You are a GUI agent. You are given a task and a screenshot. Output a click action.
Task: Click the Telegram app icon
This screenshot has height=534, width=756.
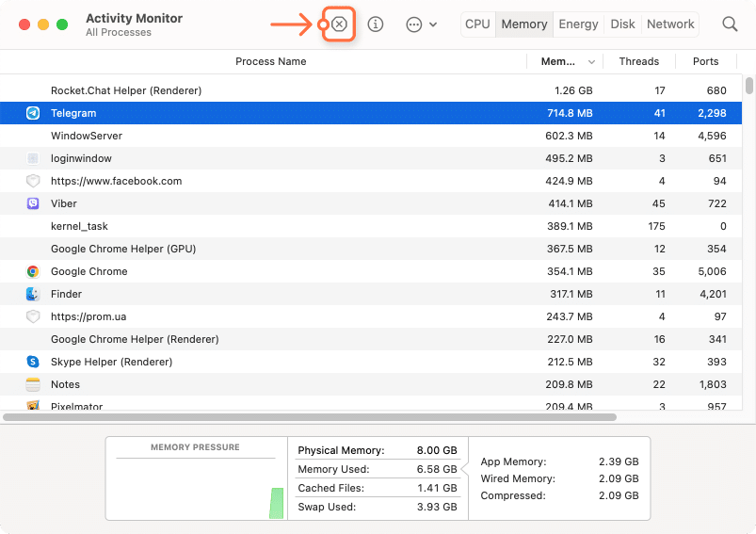click(x=33, y=113)
